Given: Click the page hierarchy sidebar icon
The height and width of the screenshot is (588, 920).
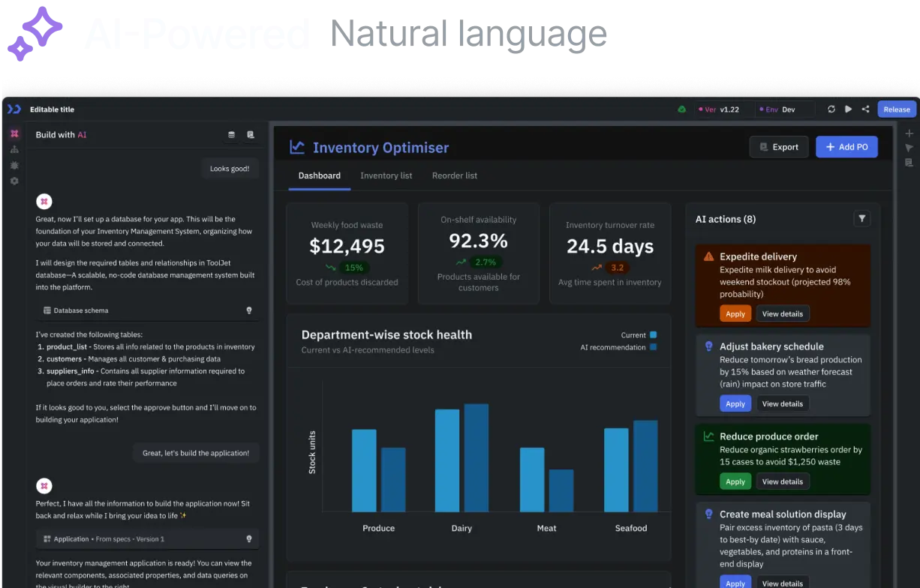Looking at the screenshot, I should click(14, 149).
